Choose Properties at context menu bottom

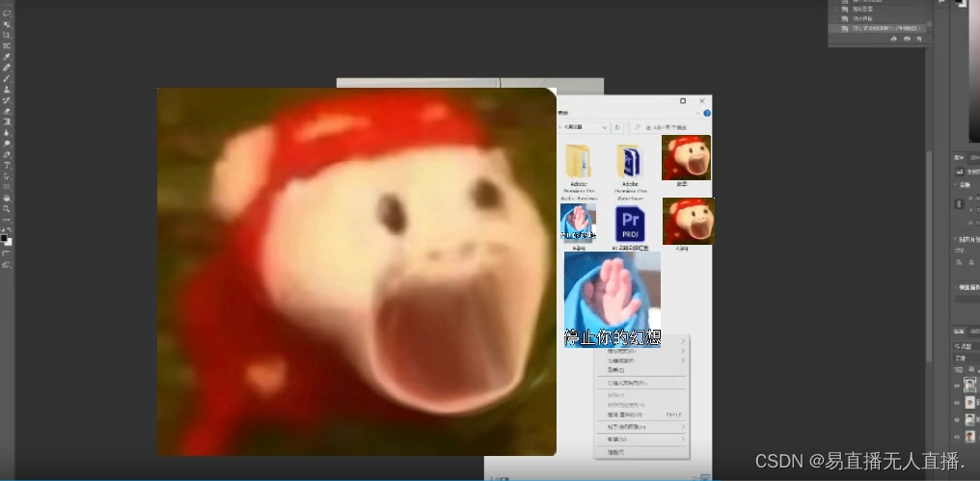click(x=640, y=452)
